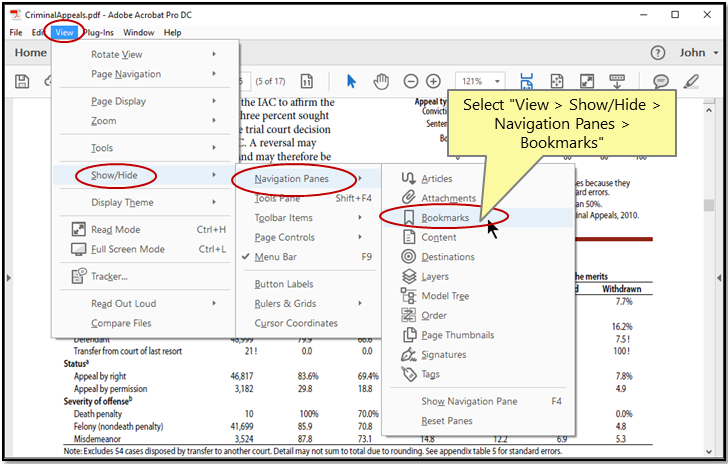Toggle Cursor Coordinates option
This screenshot has height=464, width=728.
[x=309, y=323]
